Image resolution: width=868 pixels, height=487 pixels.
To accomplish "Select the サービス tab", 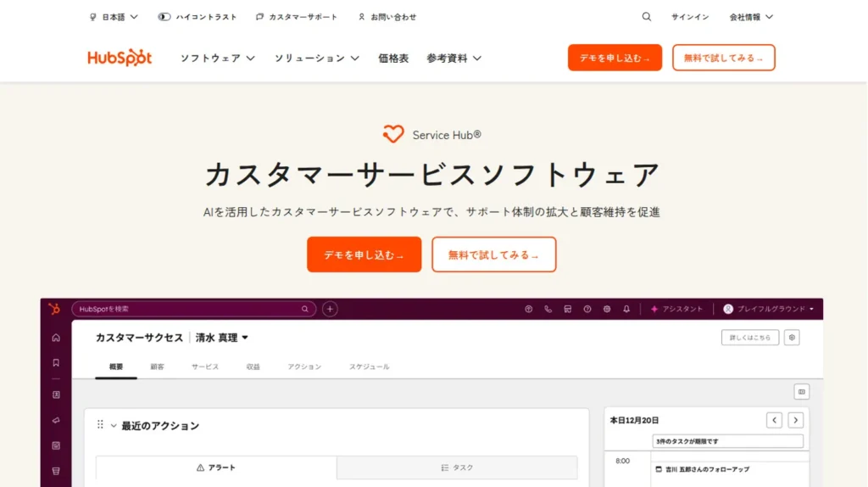I will 205,367.
